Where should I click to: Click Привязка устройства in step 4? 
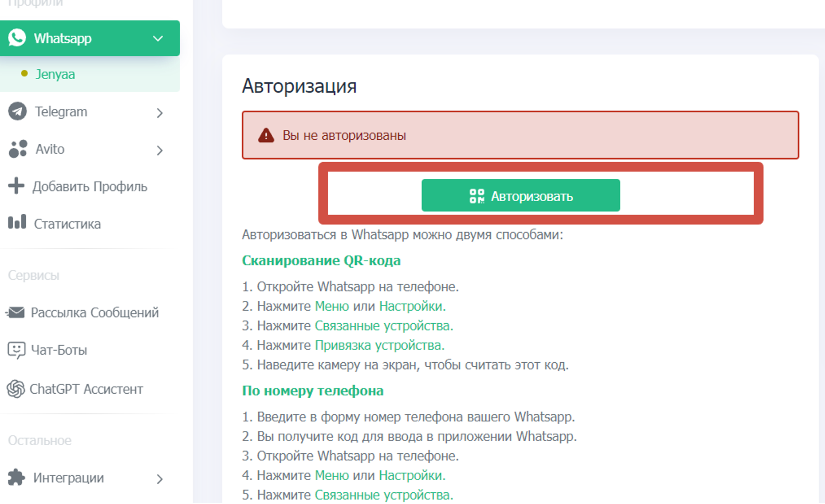pos(379,345)
